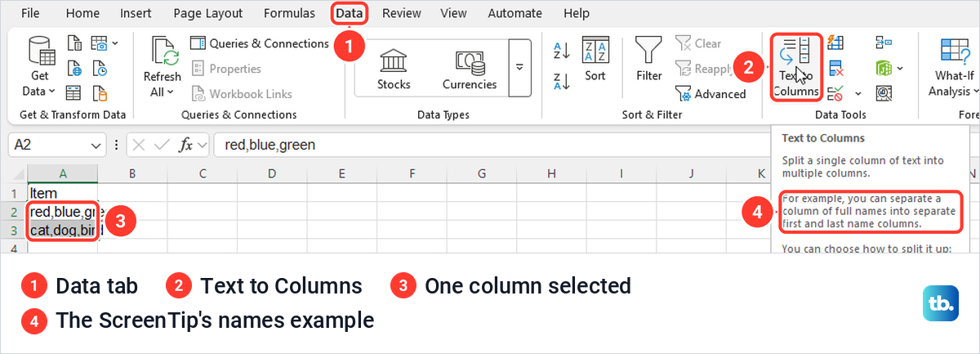Click the Clear filter button
This screenshot has height=354, width=980.
click(x=698, y=43)
